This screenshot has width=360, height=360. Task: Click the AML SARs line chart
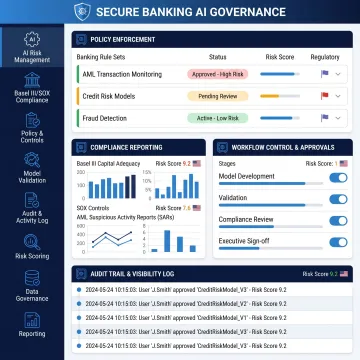coord(107,238)
